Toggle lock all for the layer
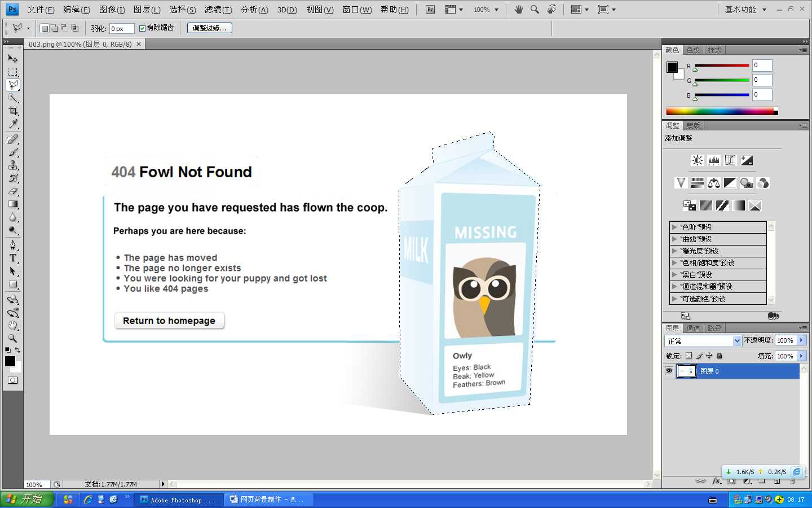 (x=720, y=356)
